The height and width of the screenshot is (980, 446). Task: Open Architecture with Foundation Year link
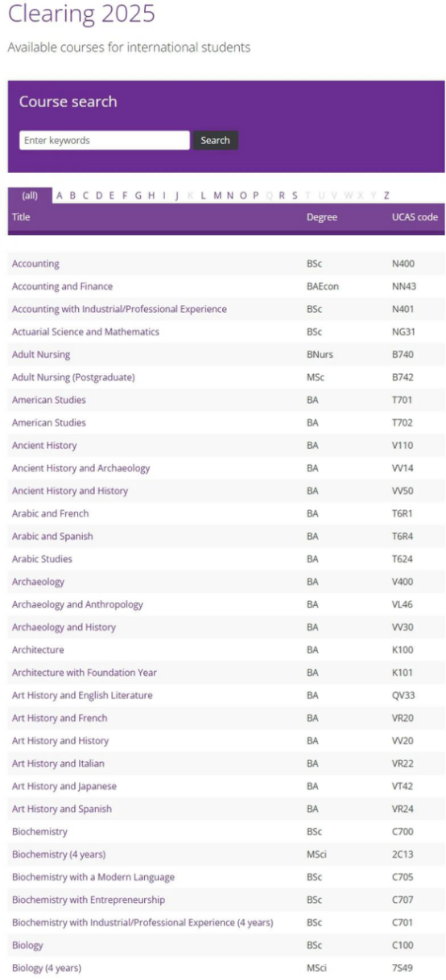(x=85, y=673)
